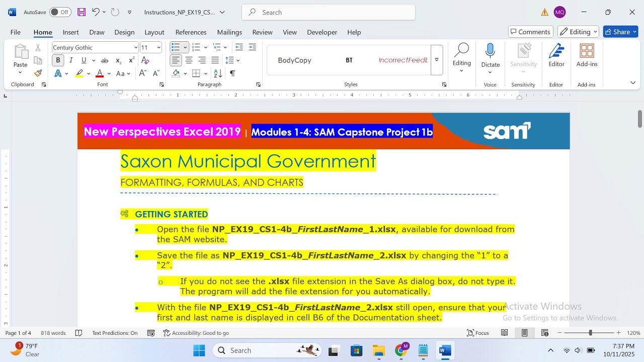
Task: Apply Subscript formatting
Action: (x=118, y=60)
